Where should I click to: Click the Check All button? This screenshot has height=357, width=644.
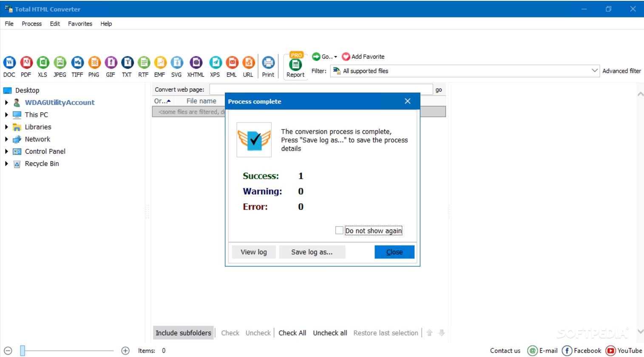tap(292, 333)
